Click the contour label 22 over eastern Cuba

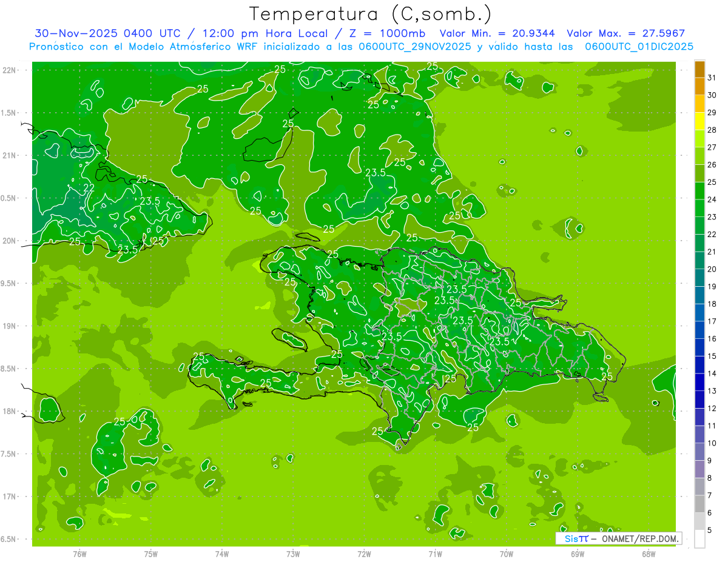click(x=89, y=188)
